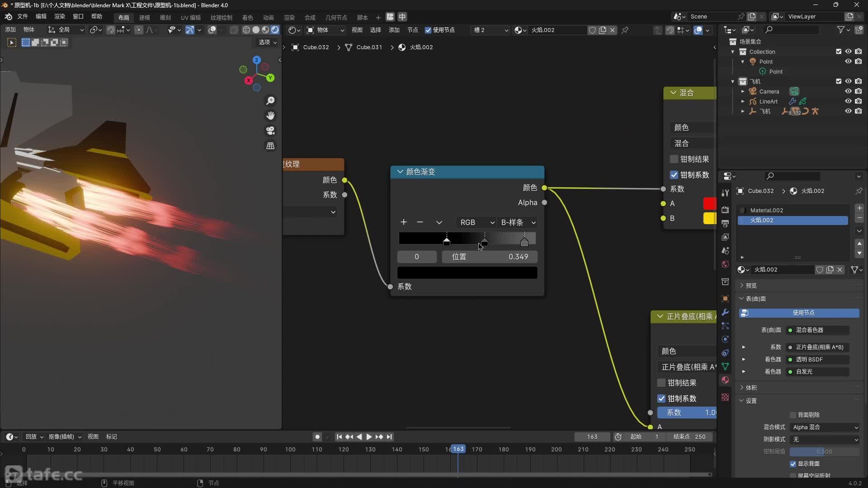Screen dimensions: 868x488
Task: Click the 使用节点 button in surface panel
Action: tap(799, 313)
